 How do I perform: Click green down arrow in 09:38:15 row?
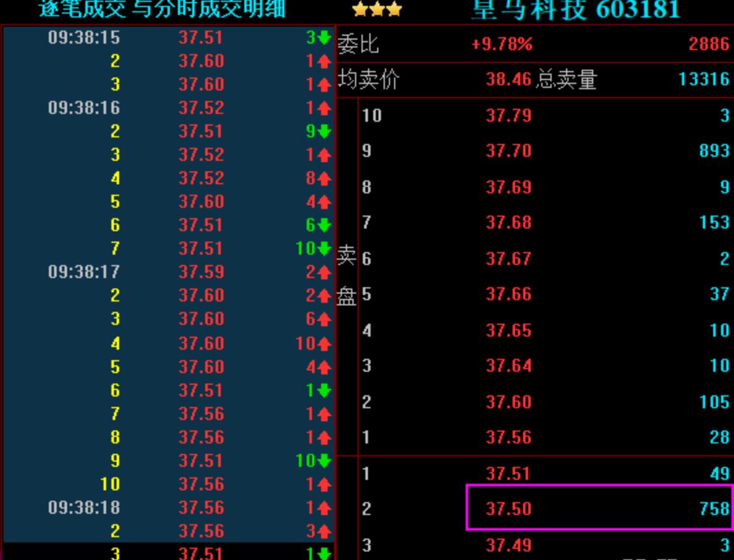click(x=324, y=38)
